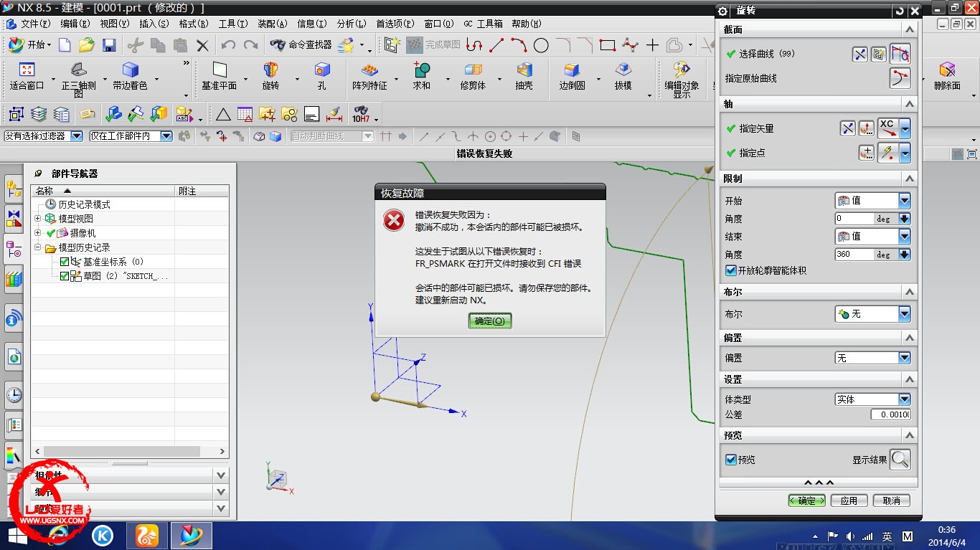Image resolution: width=980 pixels, height=550 pixels.
Task: Open the 帮助(H) menu
Action: [527, 24]
